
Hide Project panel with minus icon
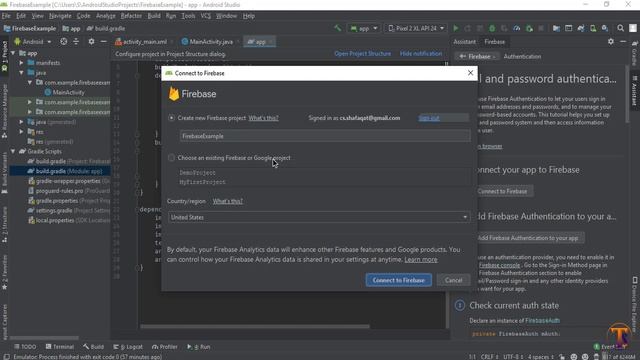(x=103, y=42)
